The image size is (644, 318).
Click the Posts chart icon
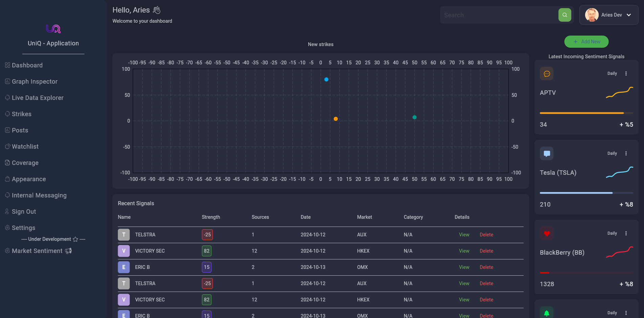pyautogui.click(x=7, y=130)
